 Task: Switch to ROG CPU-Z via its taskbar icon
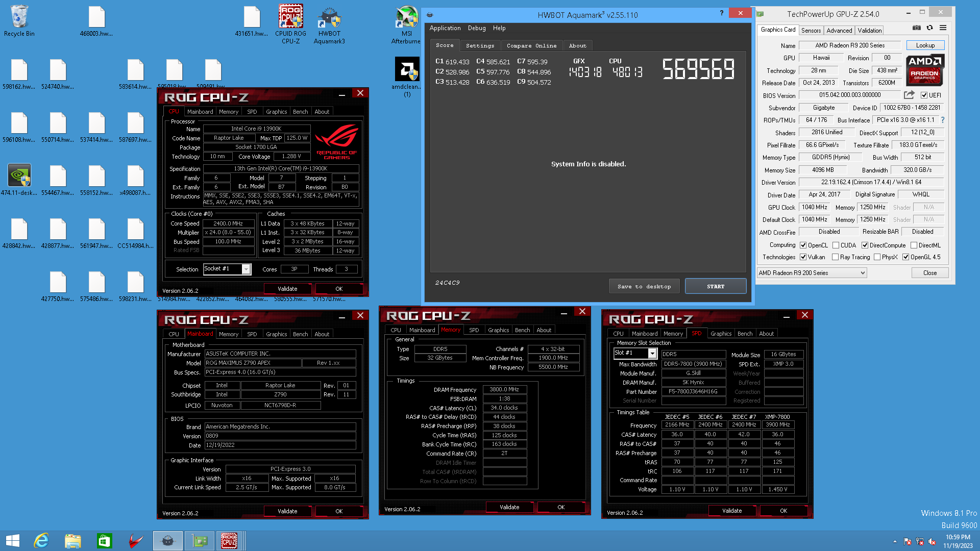[x=229, y=541]
